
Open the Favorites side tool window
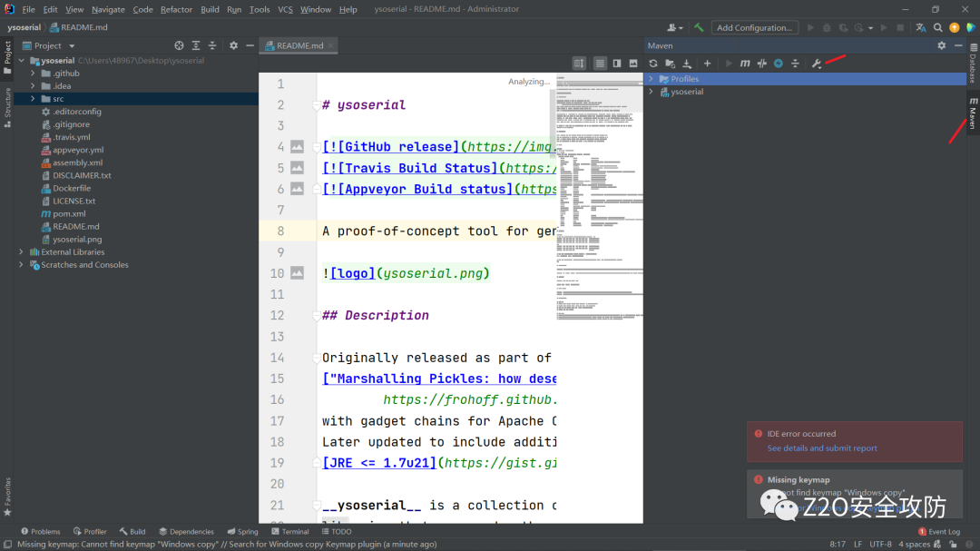pyautogui.click(x=7, y=497)
